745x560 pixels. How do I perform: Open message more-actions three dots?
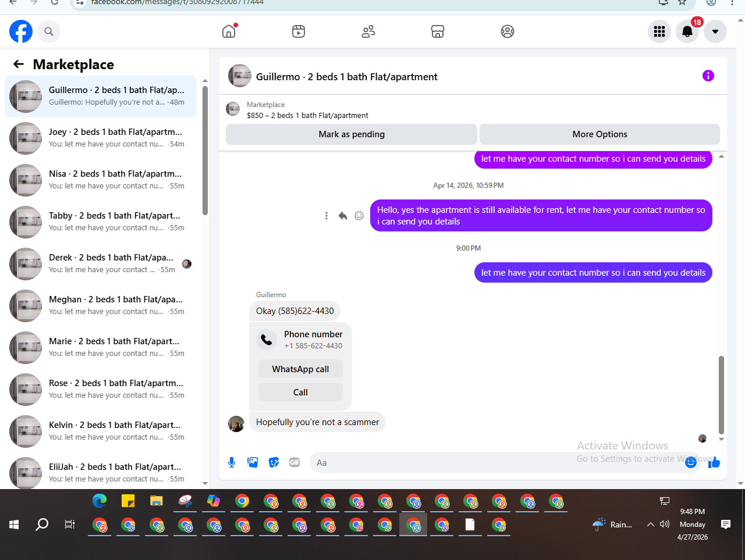[327, 216]
